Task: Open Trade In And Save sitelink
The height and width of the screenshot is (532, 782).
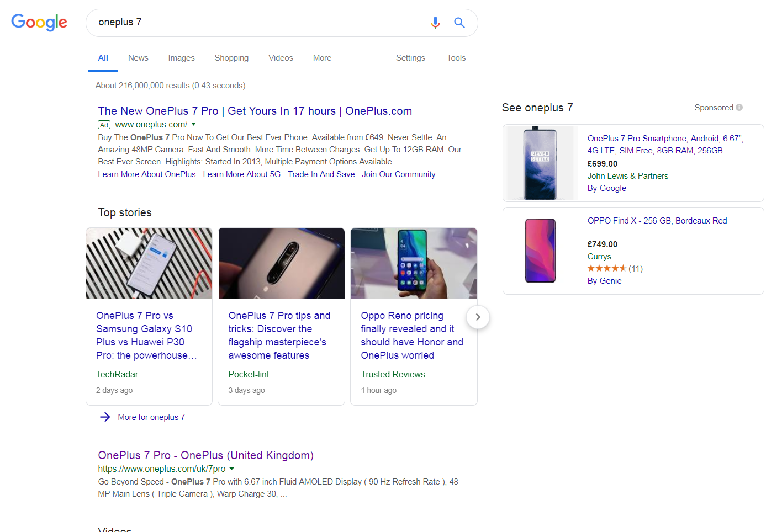Action: [321, 174]
